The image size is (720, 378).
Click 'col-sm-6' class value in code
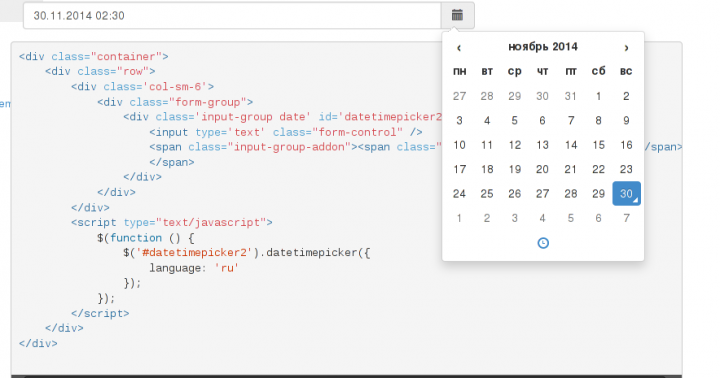click(175, 86)
